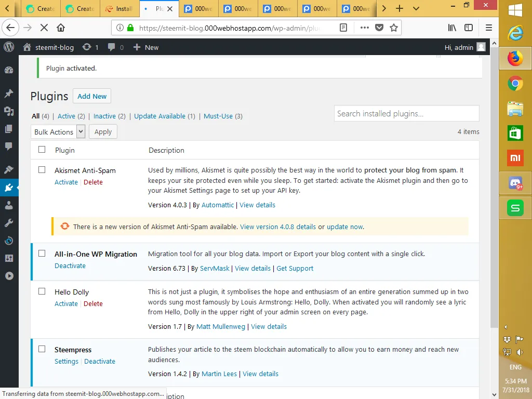Open the Tools wrench sidebar icon
532x399 pixels.
(x=9, y=223)
